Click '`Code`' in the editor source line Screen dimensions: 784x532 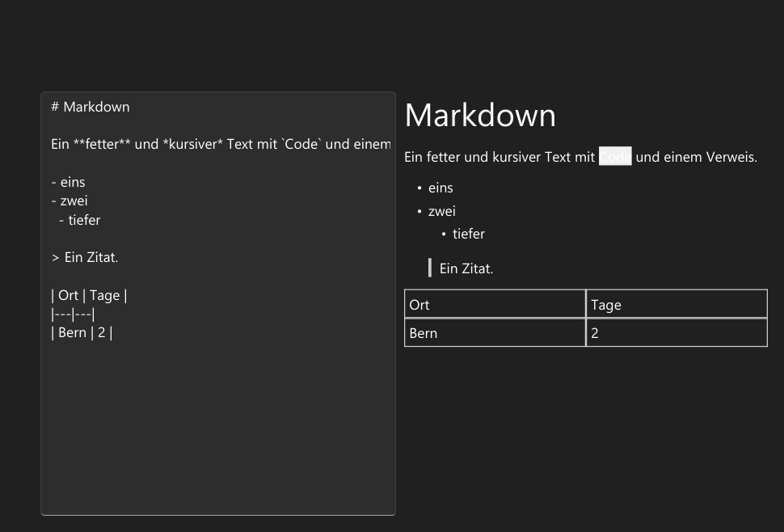(x=301, y=144)
